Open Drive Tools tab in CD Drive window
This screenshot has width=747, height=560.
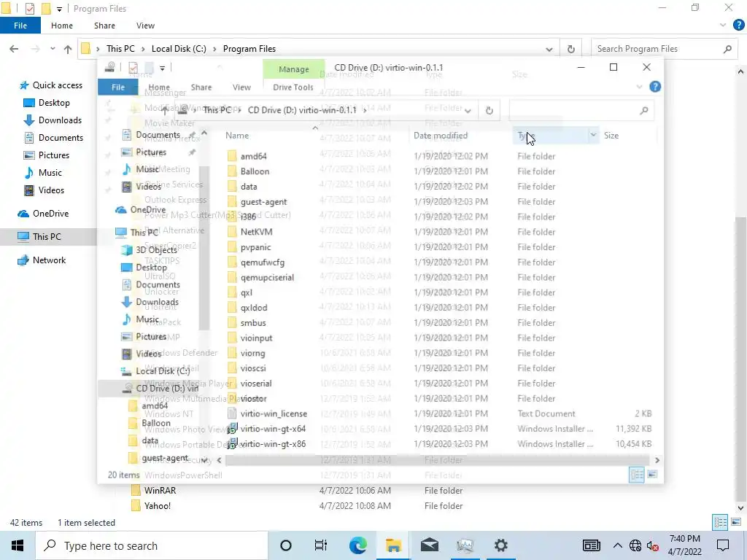(293, 87)
